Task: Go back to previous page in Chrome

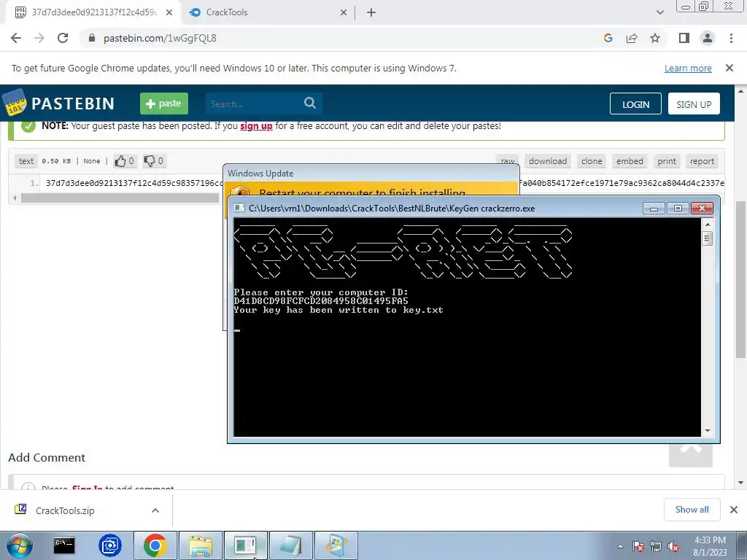Action: point(16,38)
